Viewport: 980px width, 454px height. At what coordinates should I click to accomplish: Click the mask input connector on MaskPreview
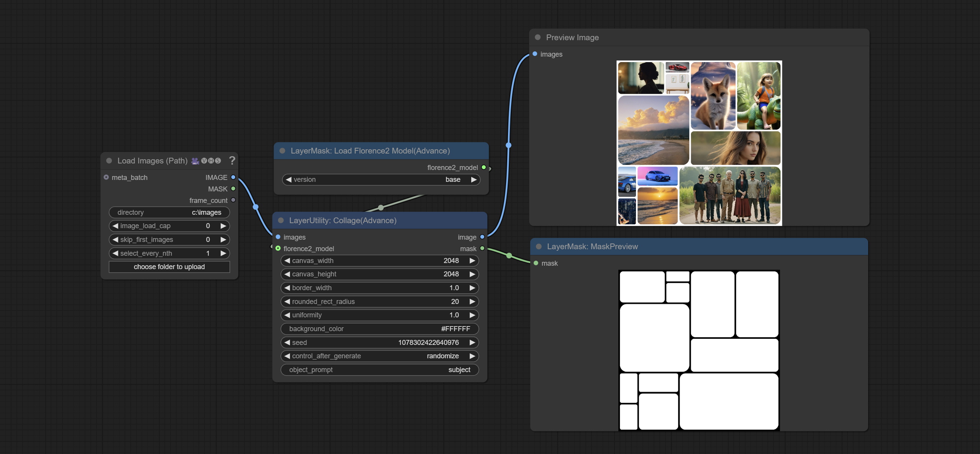click(x=536, y=263)
